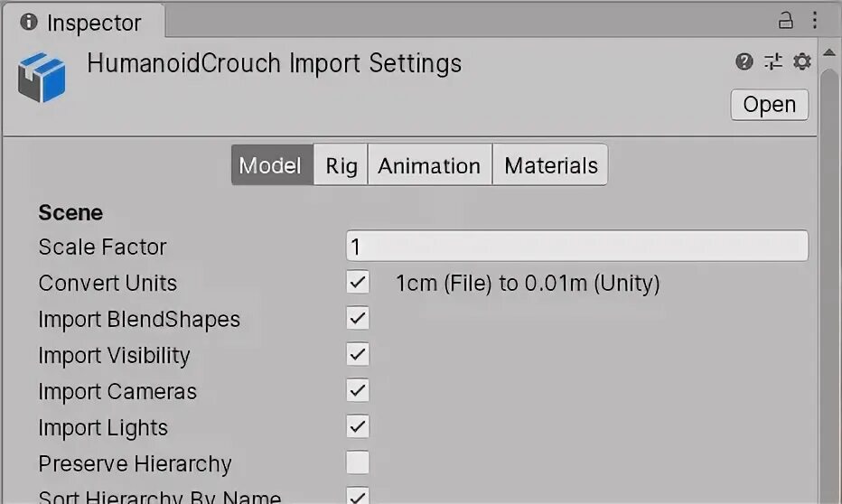Viewport: 842px width, 504px height.
Task: Uncheck Import Visibility option
Action: (358, 355)
